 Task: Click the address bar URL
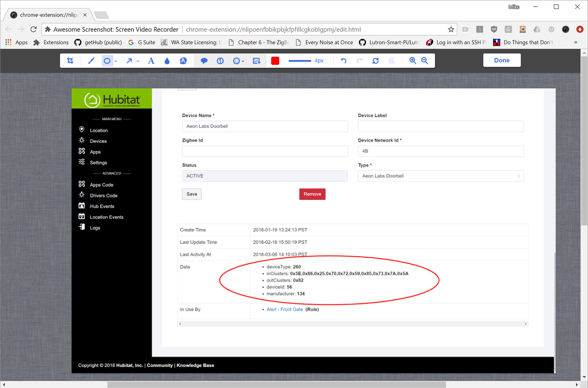coord(273,29)
